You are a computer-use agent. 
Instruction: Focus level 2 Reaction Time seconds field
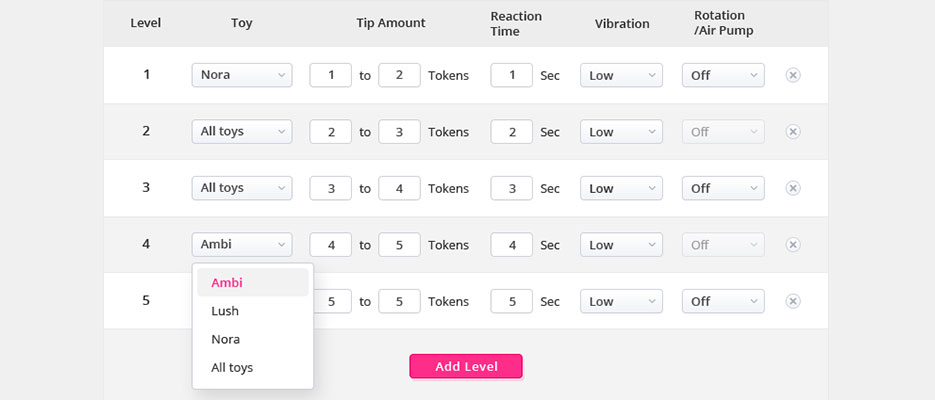tap(511, 132)
